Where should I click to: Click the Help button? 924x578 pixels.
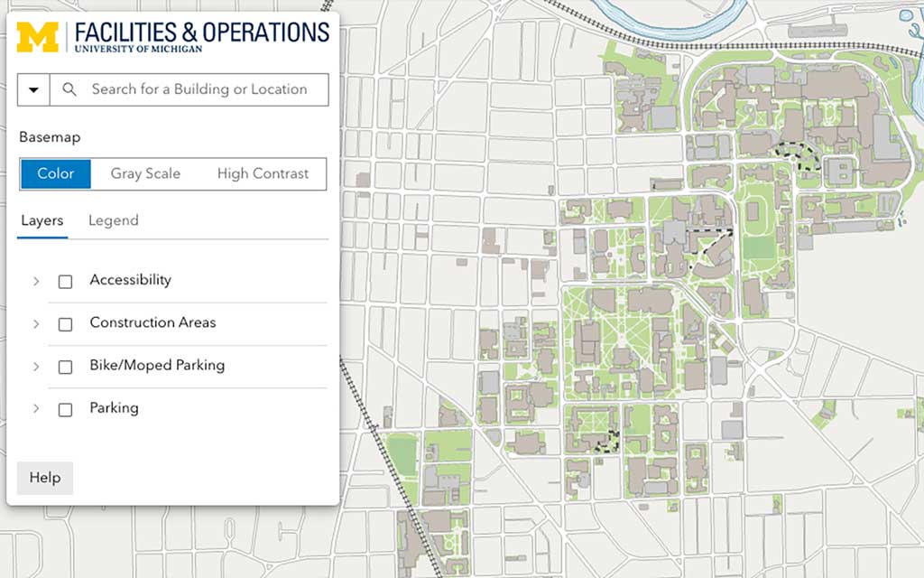coord(45,478)
